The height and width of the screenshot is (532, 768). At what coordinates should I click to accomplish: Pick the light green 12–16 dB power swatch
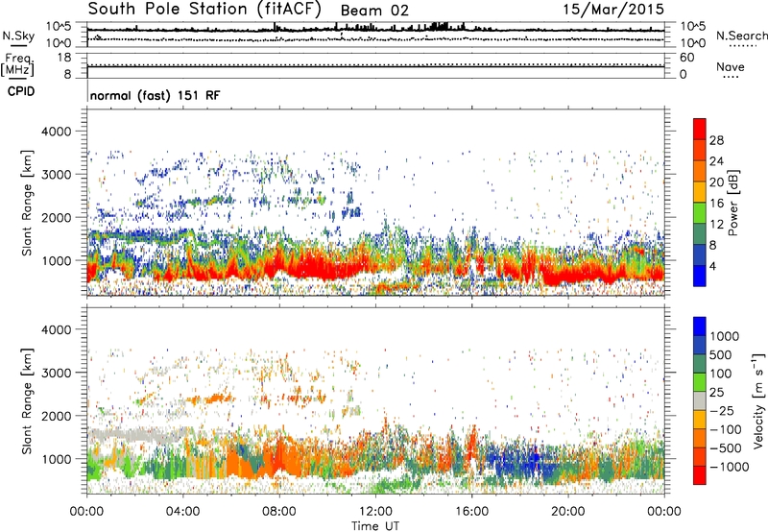700,212
